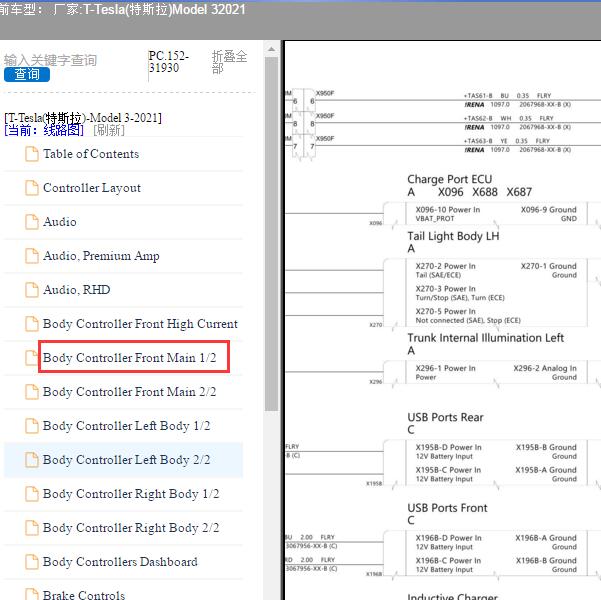Click Trunk Internal Illumination Left heading
The height and width of the screenshot is (600, 601).
[x=485, y=338]
